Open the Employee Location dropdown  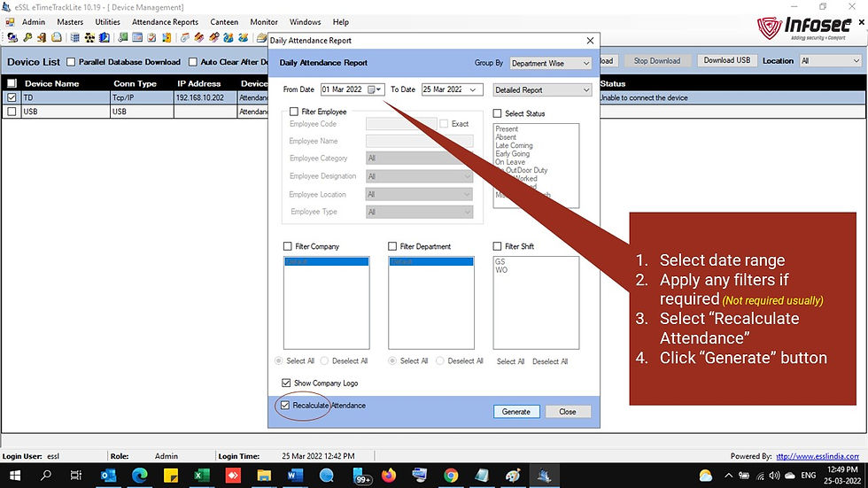click(419, 194)
